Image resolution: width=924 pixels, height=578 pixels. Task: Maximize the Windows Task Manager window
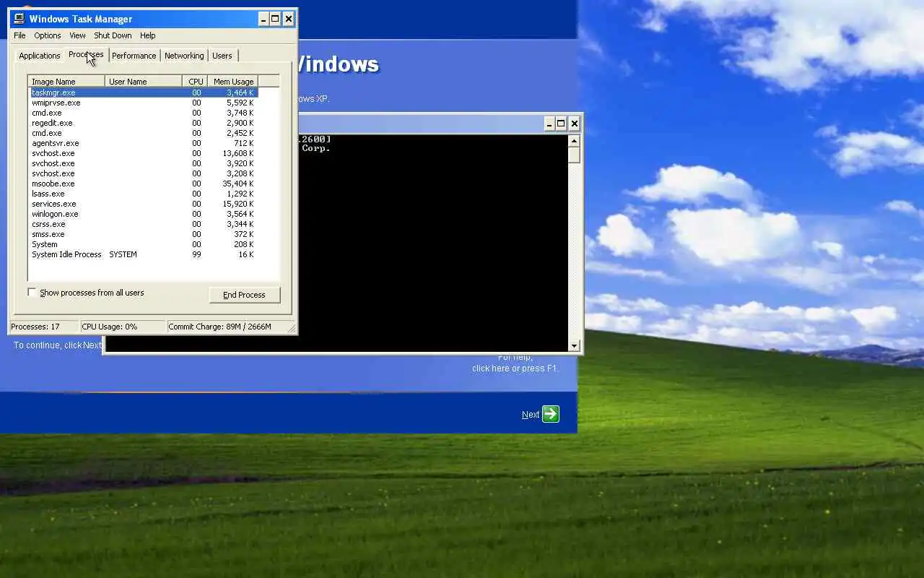(275, 19)
